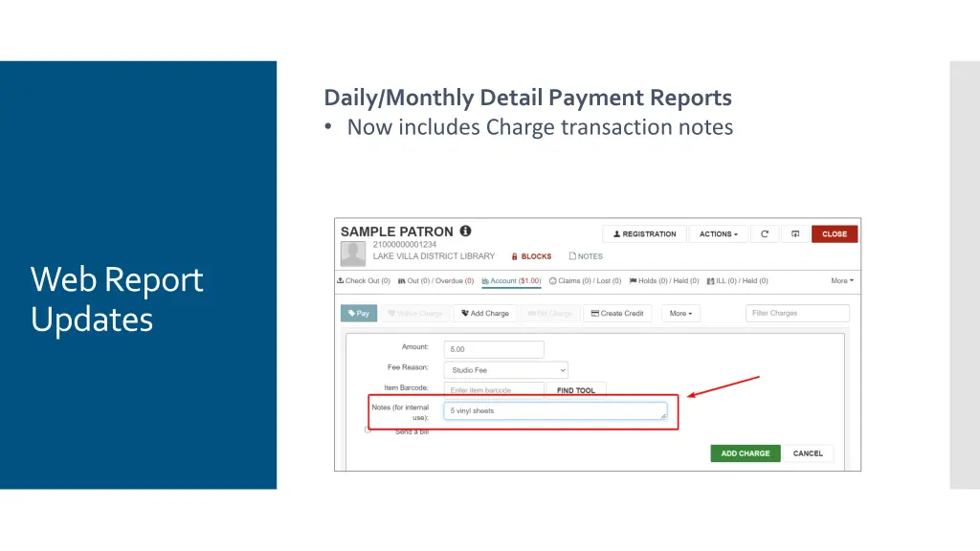
Task: Expand the Fee Reason dropdown
Action: click(505, 370)
